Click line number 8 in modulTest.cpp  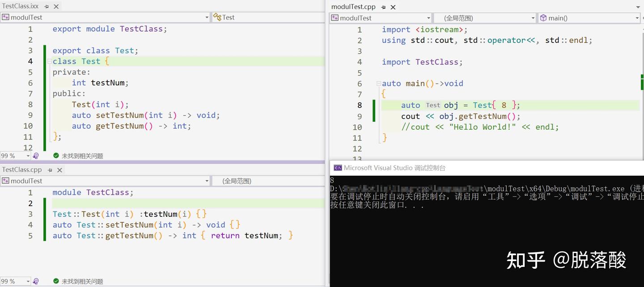[360, 106]
